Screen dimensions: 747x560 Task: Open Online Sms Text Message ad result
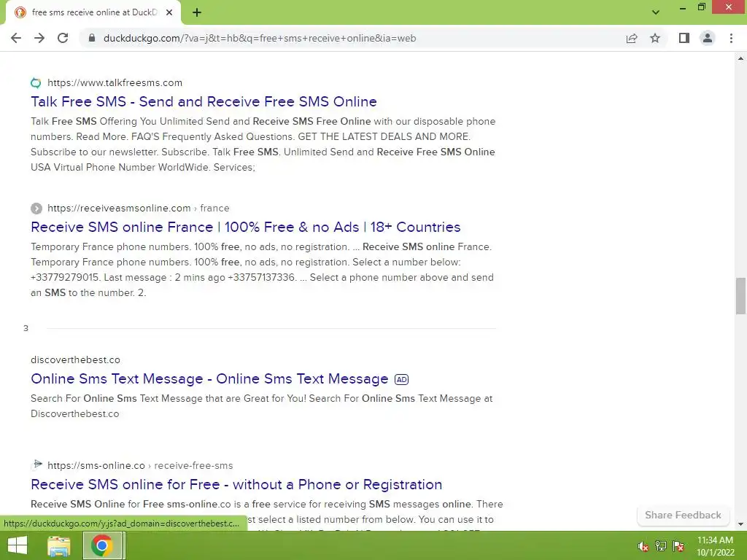click(x=209, y=378)
